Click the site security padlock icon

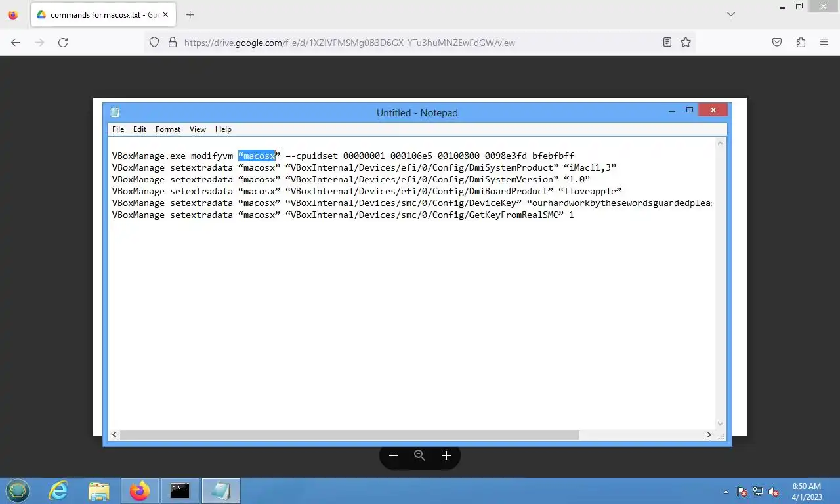click(x=173, y=43)
